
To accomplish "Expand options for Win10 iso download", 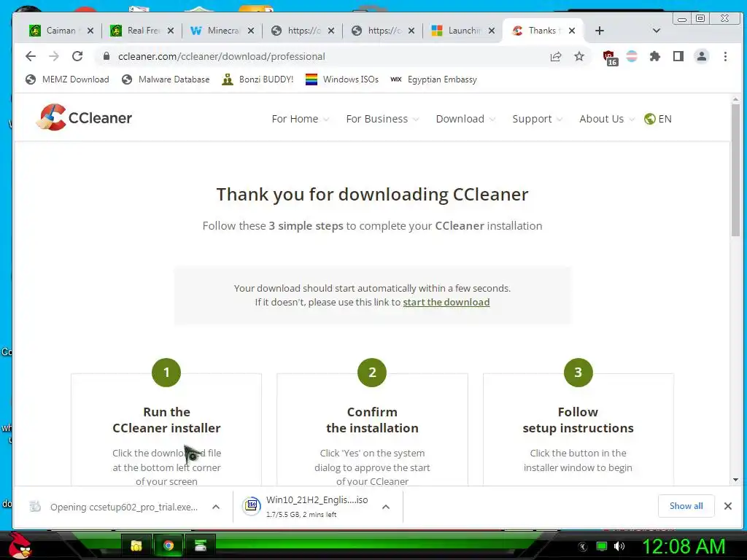I will (x=386, y=507).
